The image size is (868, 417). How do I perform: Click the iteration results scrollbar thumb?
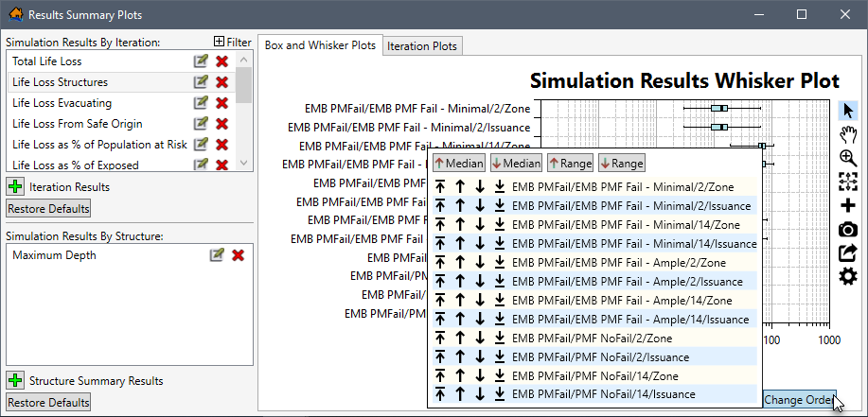(244, 84)
